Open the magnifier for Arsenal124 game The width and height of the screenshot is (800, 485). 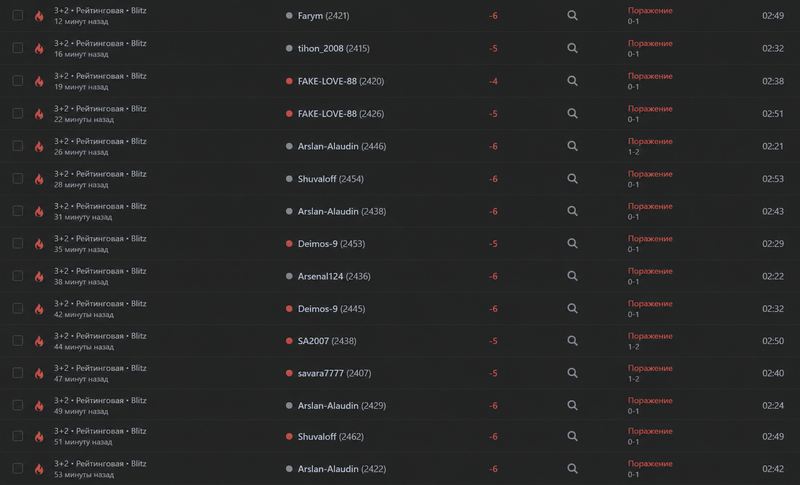pos(572,276)
